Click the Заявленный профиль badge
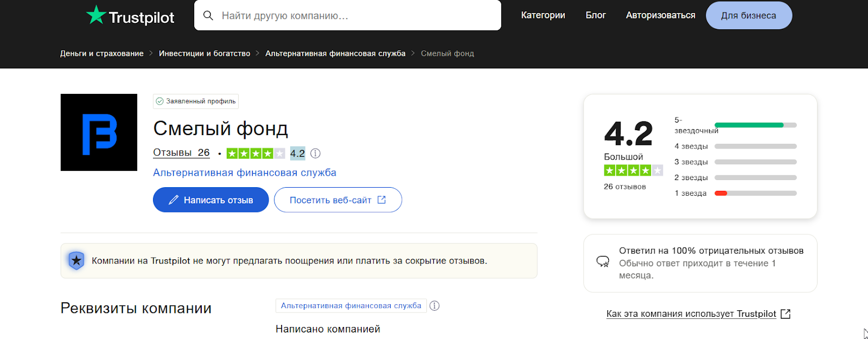The height and width of the screenshot is (339, 868). (196, 101)
